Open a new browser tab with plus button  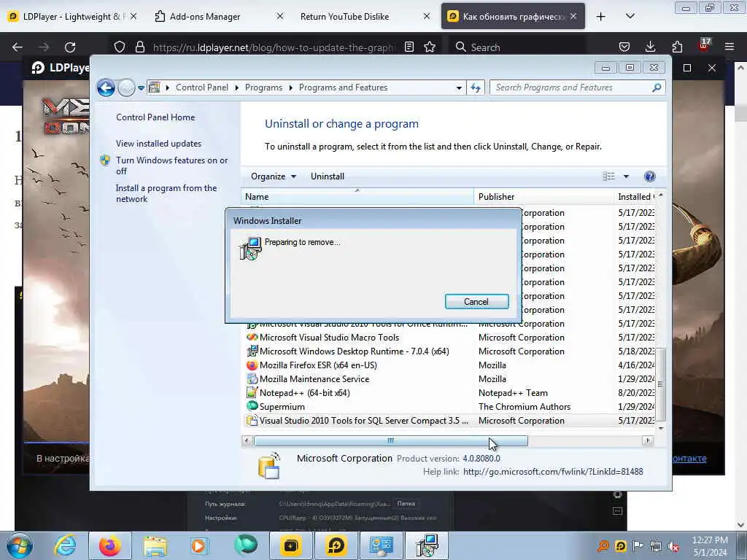click(x=601, y=17)
